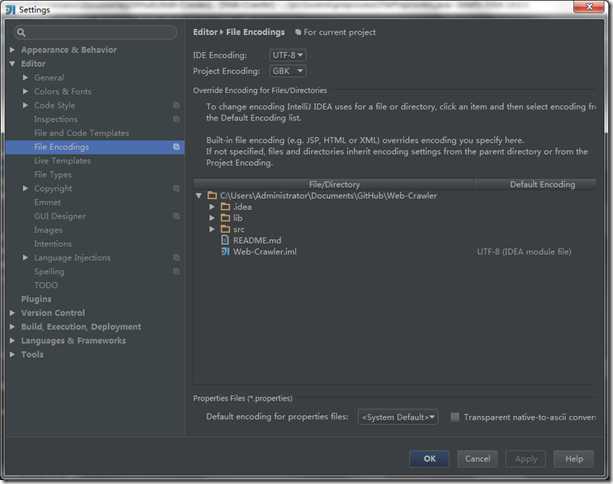Screen dimensions: 613x484
Task: Click the project-level icon beside Code Style
Action: click(176, 105)
